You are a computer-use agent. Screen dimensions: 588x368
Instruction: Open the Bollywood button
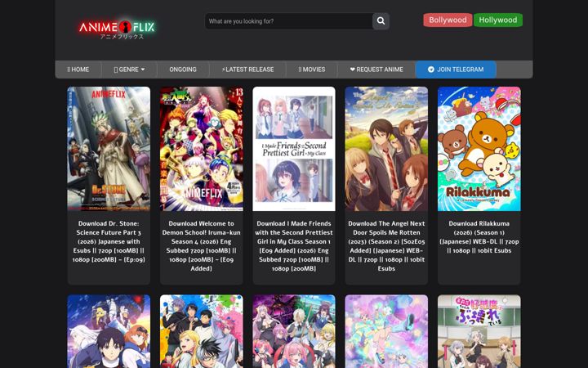448,20
